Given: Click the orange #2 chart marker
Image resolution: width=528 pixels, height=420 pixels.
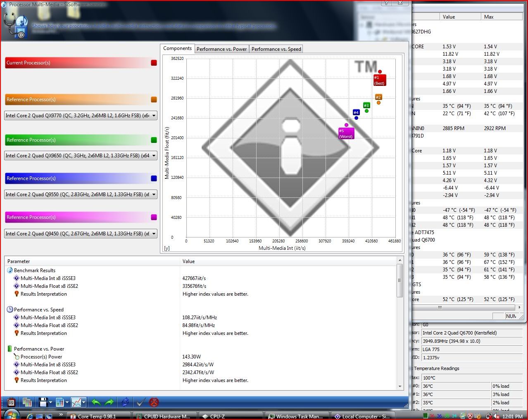Looking at the screenshot, I should [378, 97].
